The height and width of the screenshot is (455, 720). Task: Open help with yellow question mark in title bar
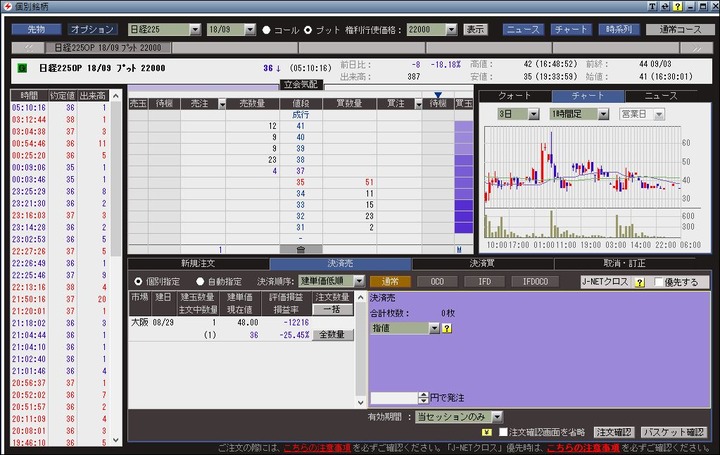coord(677,6)
